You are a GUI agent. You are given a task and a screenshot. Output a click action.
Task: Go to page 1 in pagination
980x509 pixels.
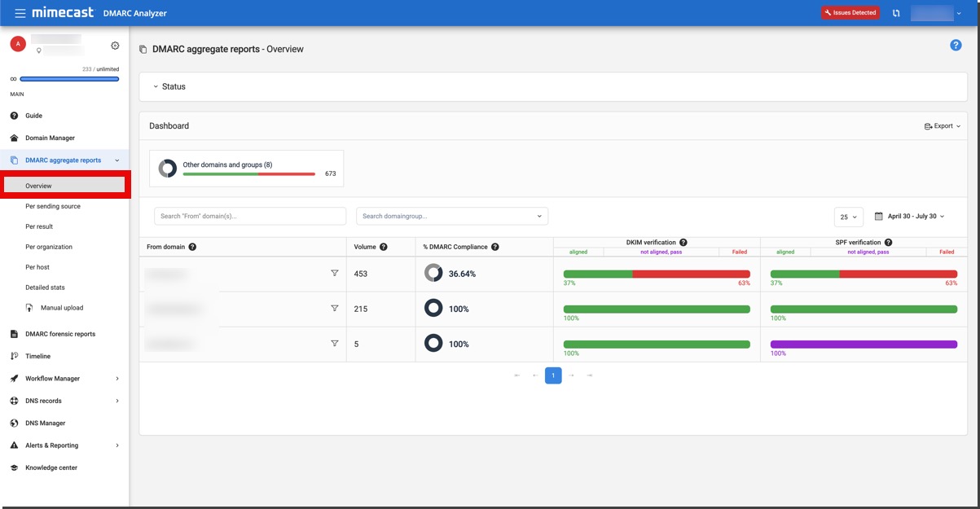pos(553,375)
